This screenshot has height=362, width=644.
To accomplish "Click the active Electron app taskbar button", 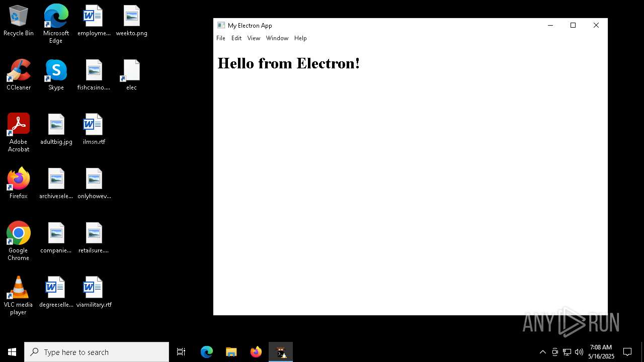I will 281,352.
